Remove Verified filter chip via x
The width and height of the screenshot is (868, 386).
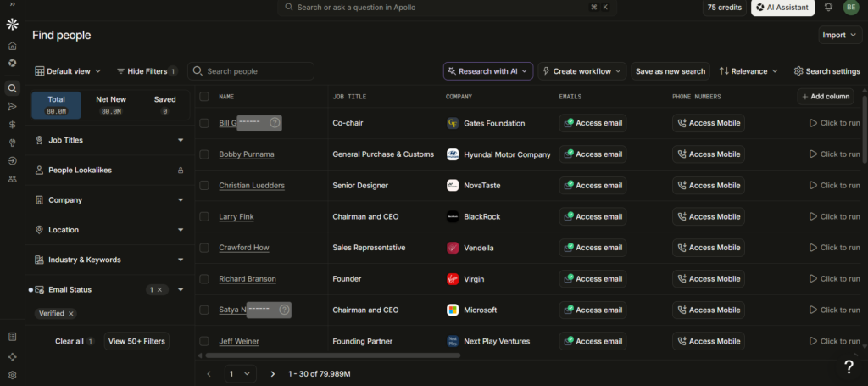click(71, 313)
